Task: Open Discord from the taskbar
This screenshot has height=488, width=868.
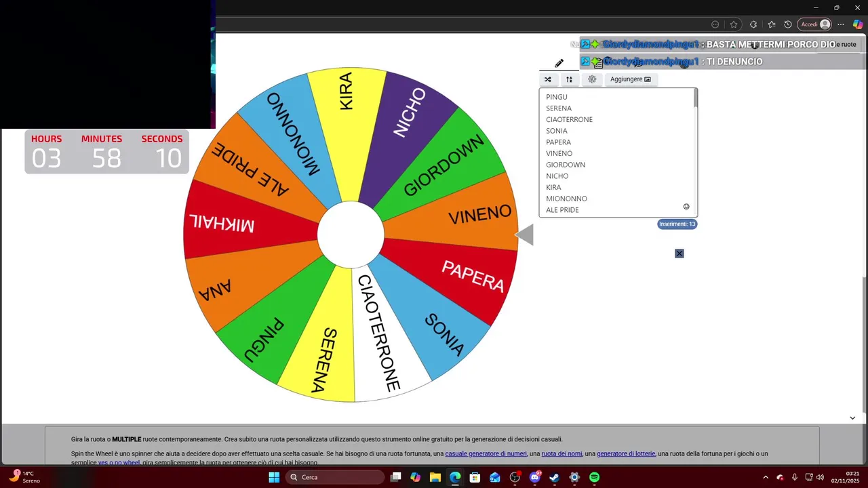Action: [x=535, y=477]
